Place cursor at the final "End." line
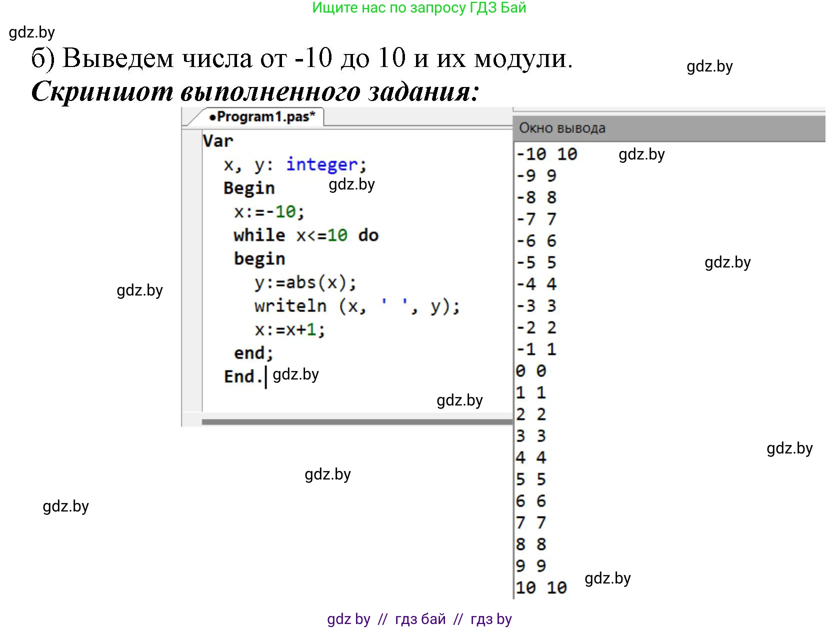Viewport: 840px width, 629px height. coord(242,376)
